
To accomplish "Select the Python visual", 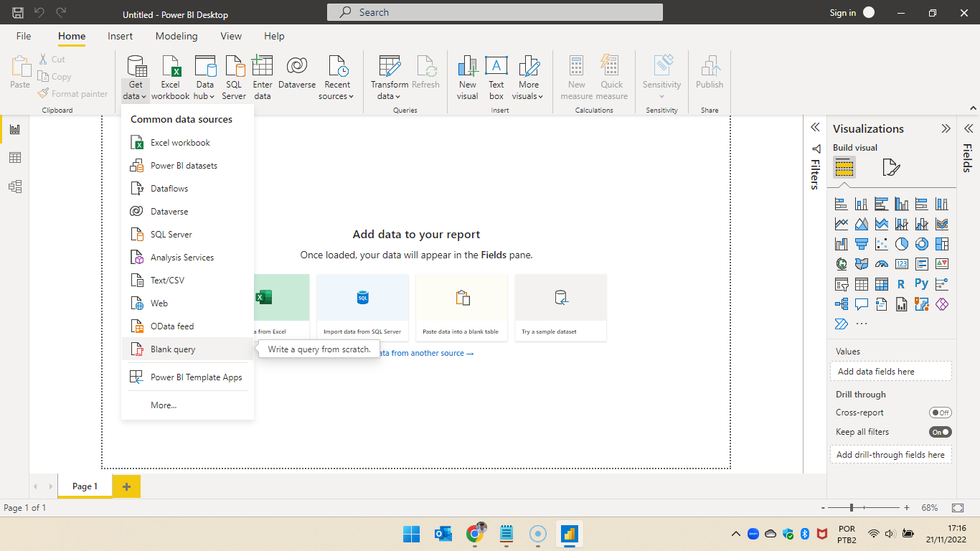I will tap(922, 284).
